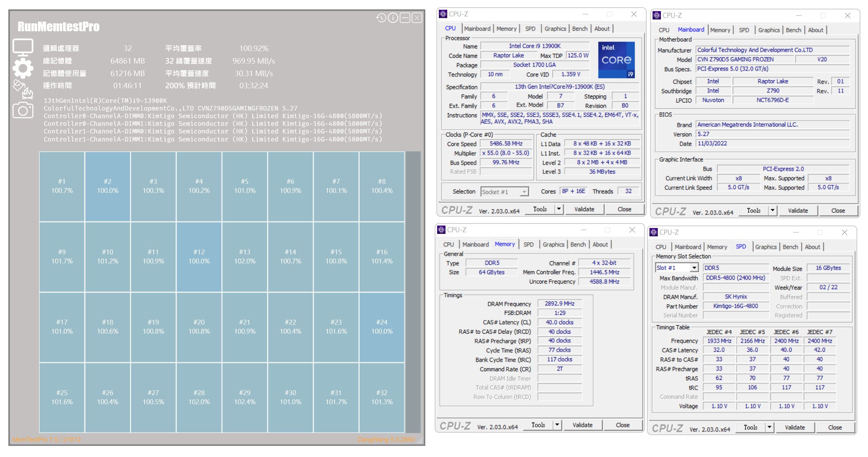Click the MemTestPro 7.0 / 21812 footer text

coord(47,440)
